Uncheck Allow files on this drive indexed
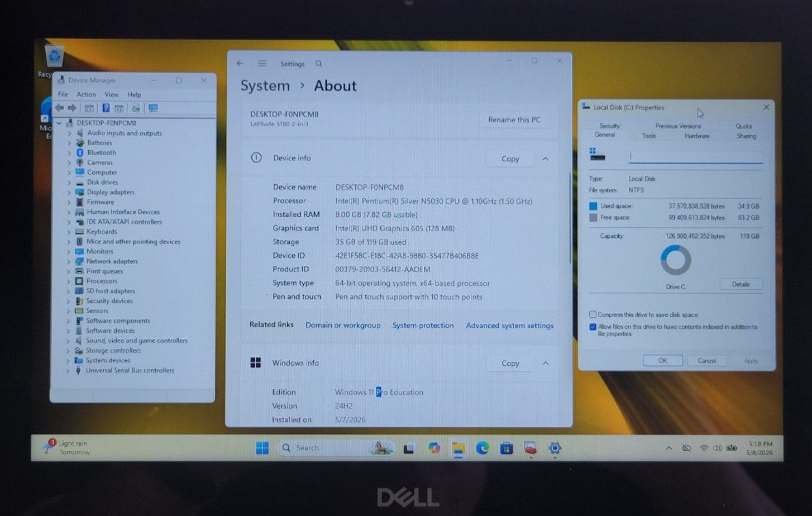812x516 pixels. point(593,327)
